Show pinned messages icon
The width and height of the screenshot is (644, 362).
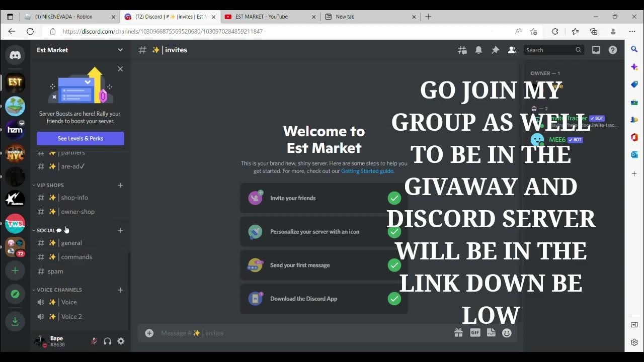495,50
